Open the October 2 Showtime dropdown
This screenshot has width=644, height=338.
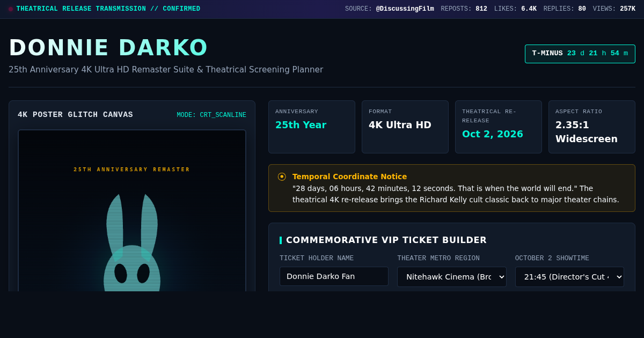[x=569, y=277]
